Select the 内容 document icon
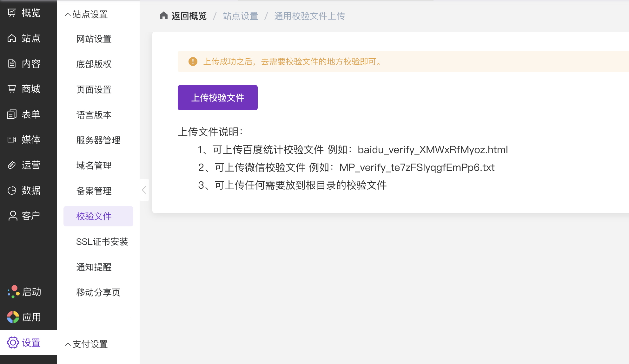This screenshot has width=629, height=364. (x=12, y=64)
